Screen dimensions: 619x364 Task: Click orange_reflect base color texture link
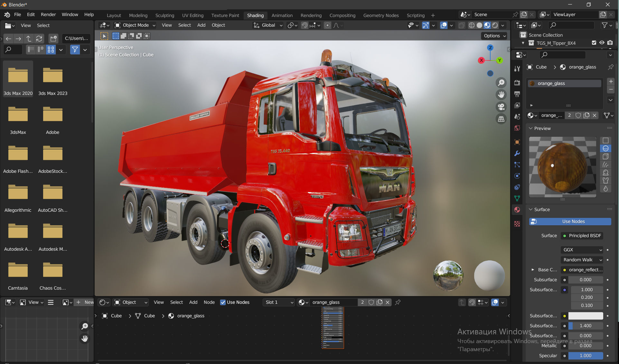pos(582,270)
